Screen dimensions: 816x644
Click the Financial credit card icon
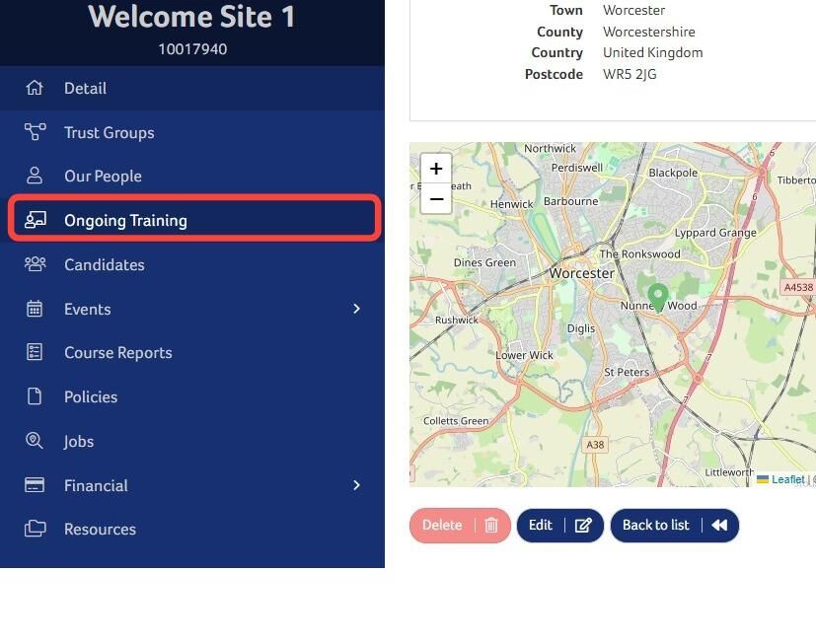(x=35, y=485)
